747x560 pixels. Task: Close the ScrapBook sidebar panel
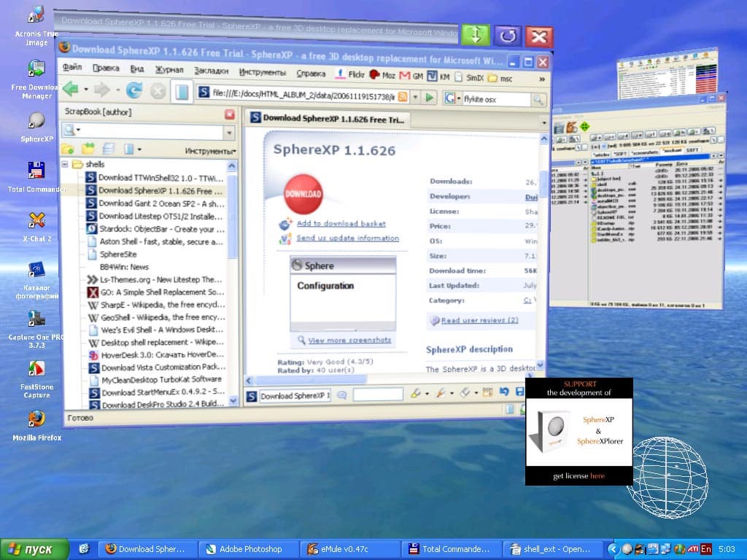tap(230, 114)
